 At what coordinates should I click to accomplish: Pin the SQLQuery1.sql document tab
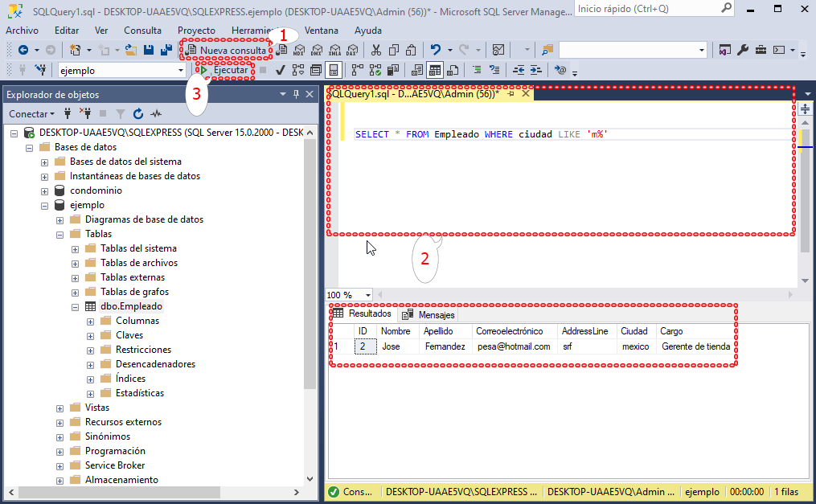[x=511, y=93]
